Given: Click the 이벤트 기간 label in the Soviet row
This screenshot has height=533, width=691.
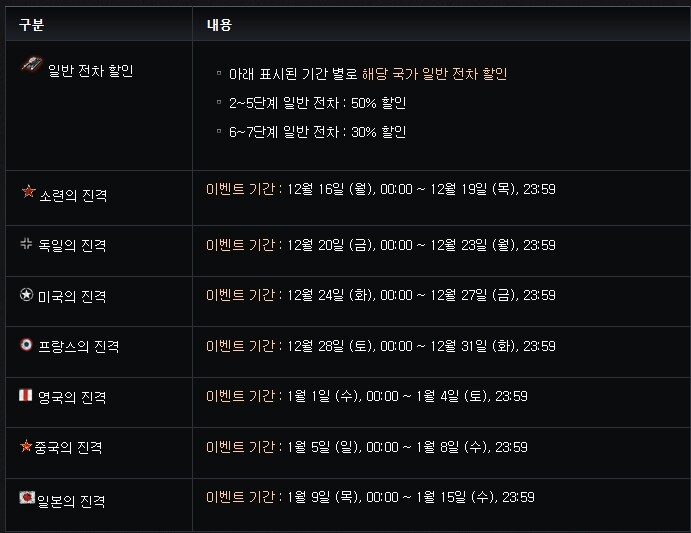Looking at the screenshot, I should 241,189.
